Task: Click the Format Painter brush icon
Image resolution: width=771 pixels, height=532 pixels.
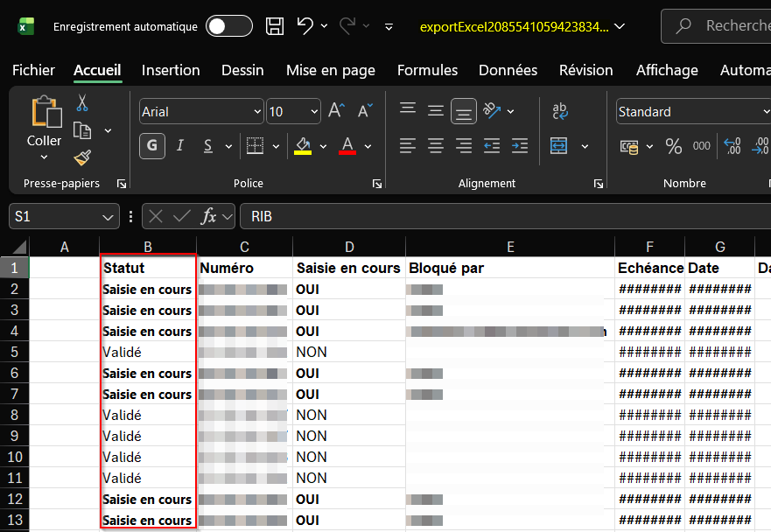Action: [82, 157]
